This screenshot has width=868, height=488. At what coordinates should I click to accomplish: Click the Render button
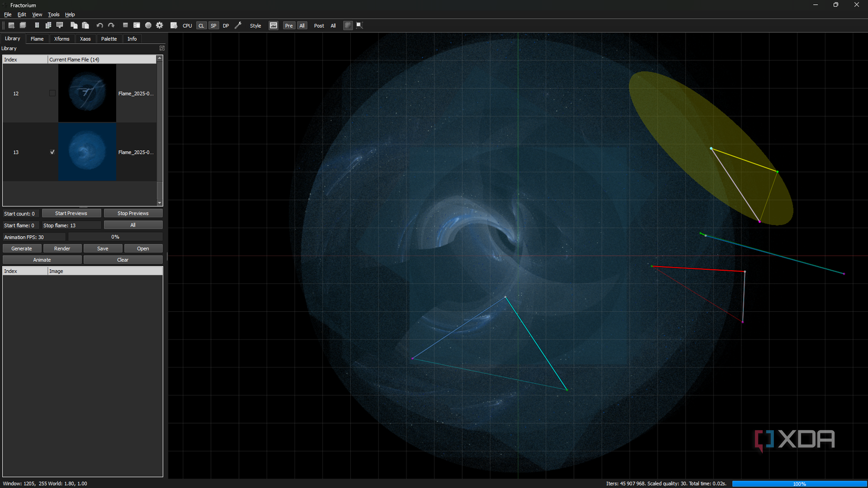[x=62, y=248]
